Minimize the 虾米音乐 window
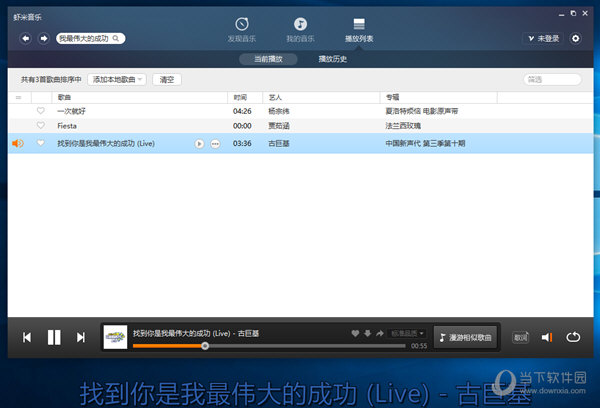This screenshot has height=408, width=600. 561,14
